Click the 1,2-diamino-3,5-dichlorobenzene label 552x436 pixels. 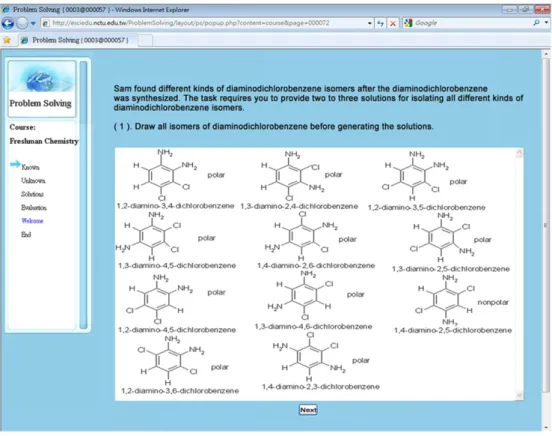427,207
